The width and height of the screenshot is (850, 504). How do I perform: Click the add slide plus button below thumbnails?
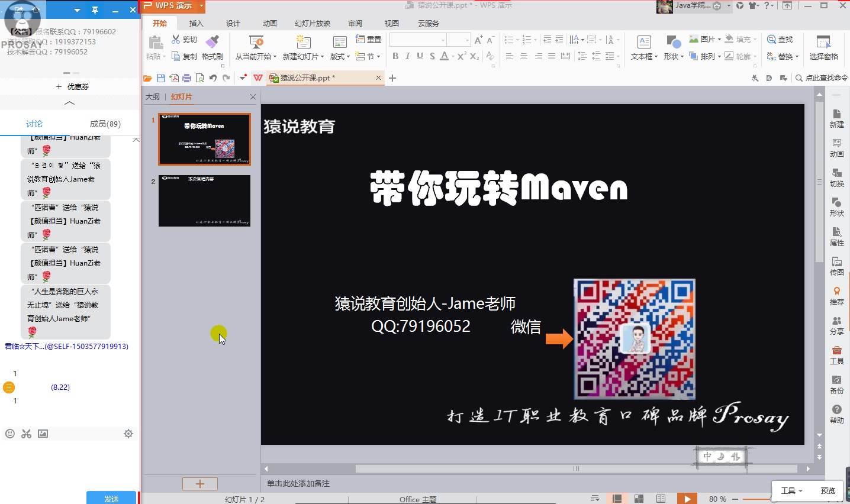(200, 484)
